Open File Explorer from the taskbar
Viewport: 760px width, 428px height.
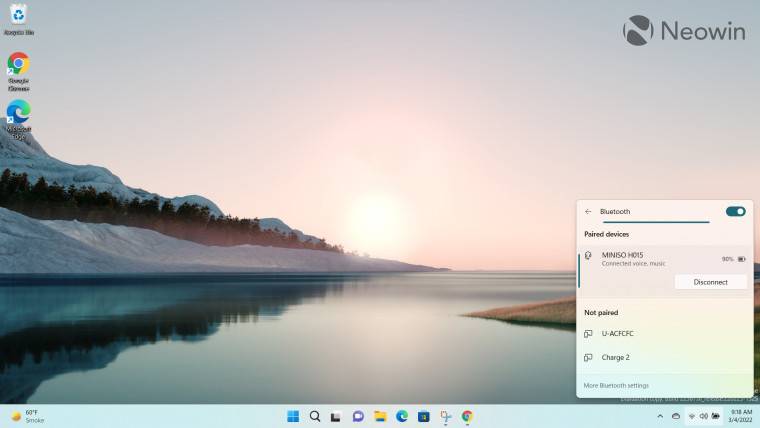tap(380, 416)
